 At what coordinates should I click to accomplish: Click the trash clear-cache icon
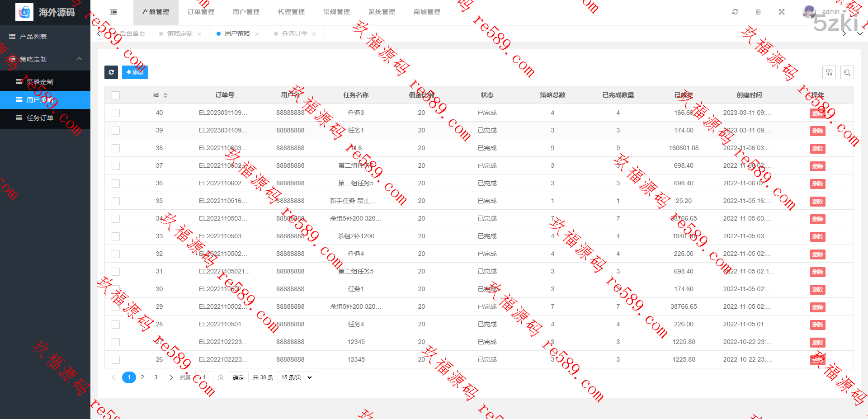click(759, 12)
